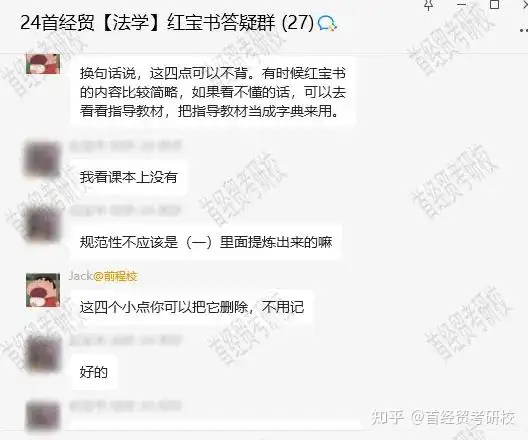Click blurred sender name above 我看课本上没有
Viewport: 528px width, 440px height.
(x=125, y=146)
